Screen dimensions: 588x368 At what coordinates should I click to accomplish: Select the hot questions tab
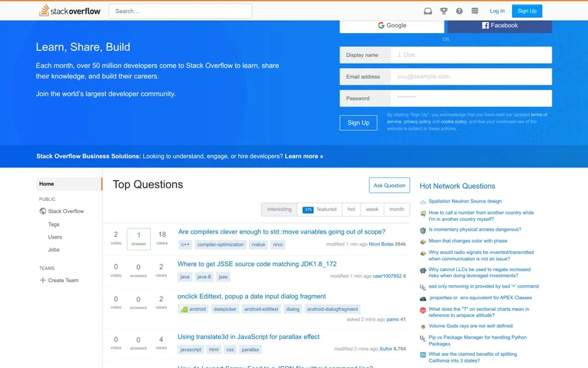[x=351, y=209]
